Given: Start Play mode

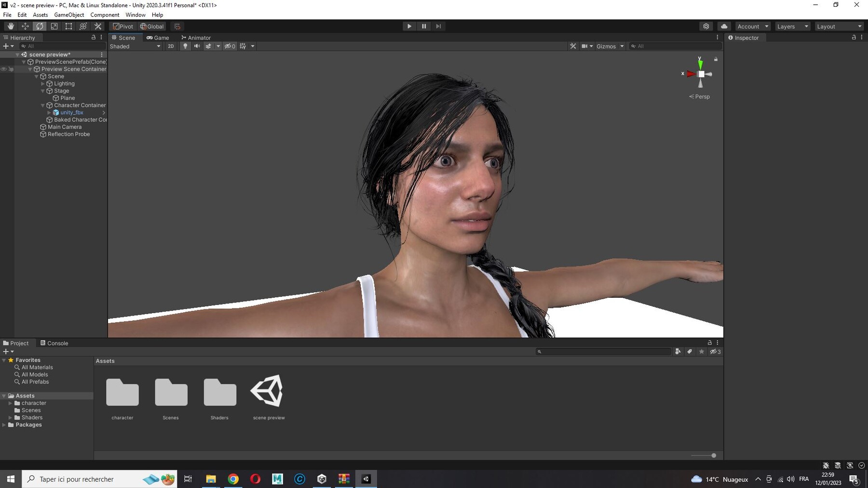Looking at the screenshot, I should tap(409, 26).
